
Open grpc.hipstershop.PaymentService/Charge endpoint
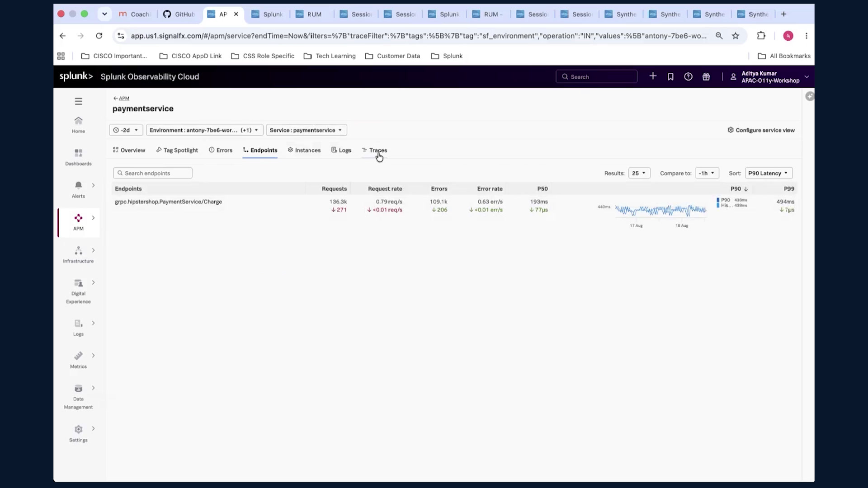[x=168, y=202]
